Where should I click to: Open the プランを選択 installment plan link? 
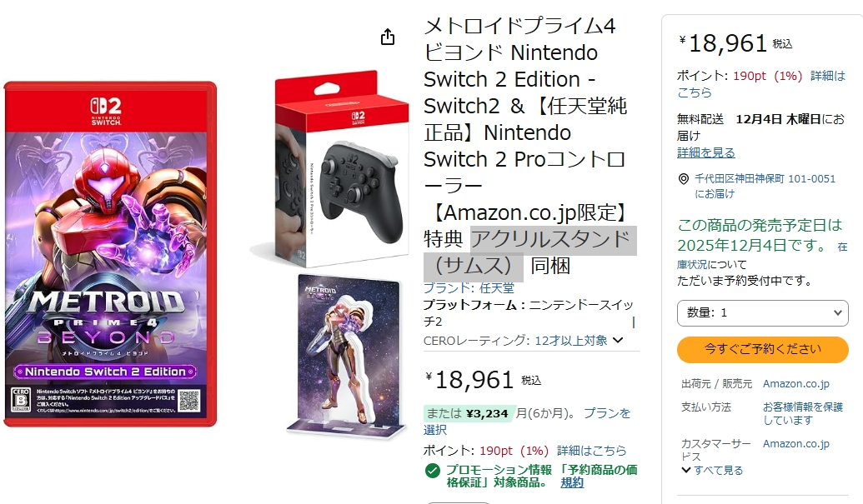coord(527,421)
